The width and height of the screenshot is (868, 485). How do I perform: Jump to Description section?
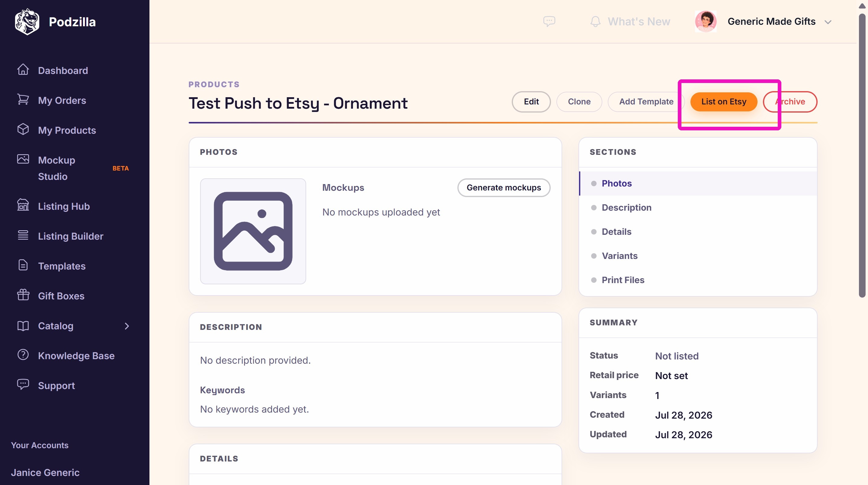[698, 208]
